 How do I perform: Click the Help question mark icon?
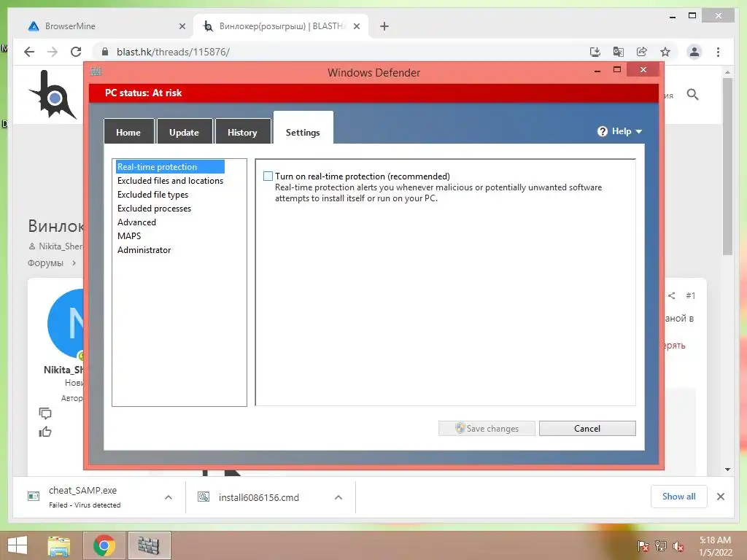click(602, 131)
